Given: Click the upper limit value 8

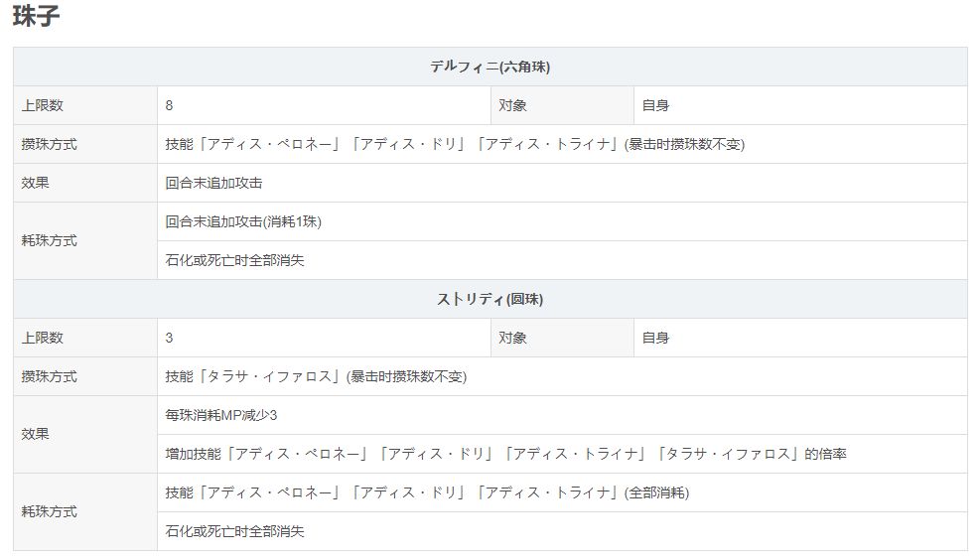Looking at the screenshot, I should click(x=170, y=105).
